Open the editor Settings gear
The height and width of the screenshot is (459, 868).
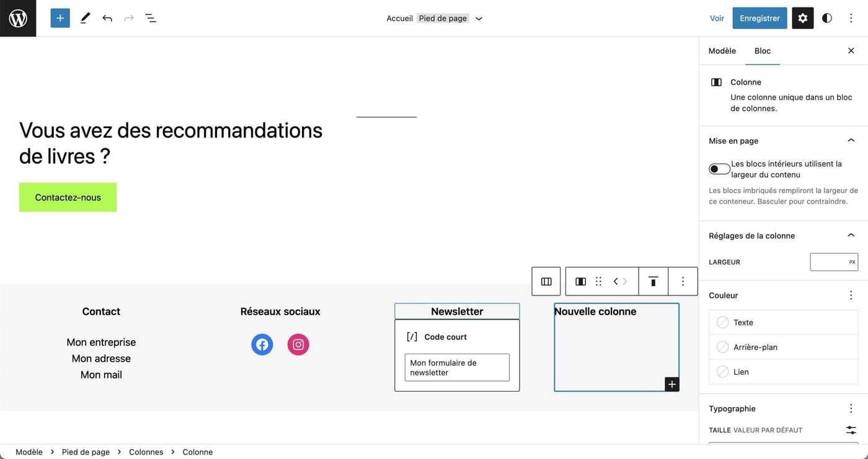802,18
